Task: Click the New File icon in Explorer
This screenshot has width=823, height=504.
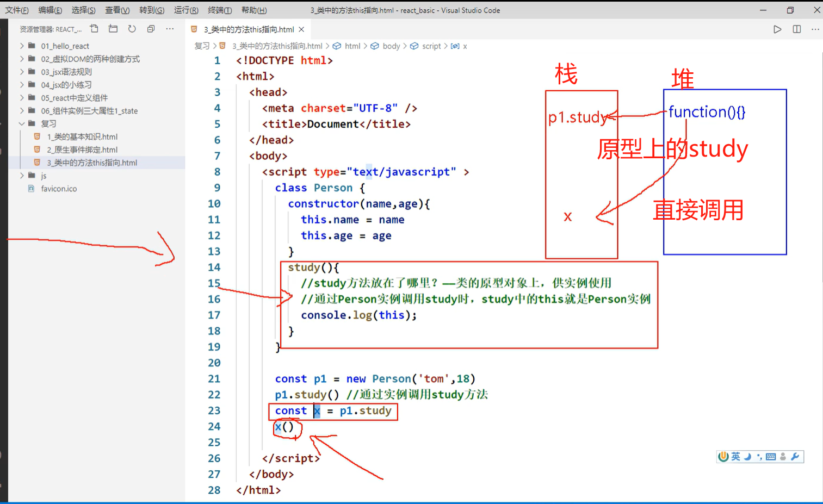Action: pyautogui.click(x=94, y=29)
